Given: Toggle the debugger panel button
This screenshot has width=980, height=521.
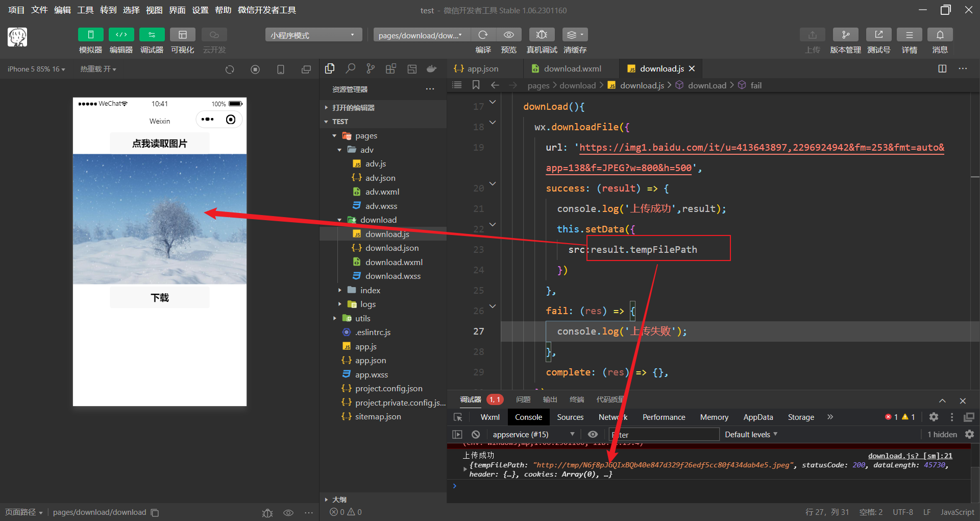Looking at the screenshot, I should pyautogui.click(x=152, y=35).
